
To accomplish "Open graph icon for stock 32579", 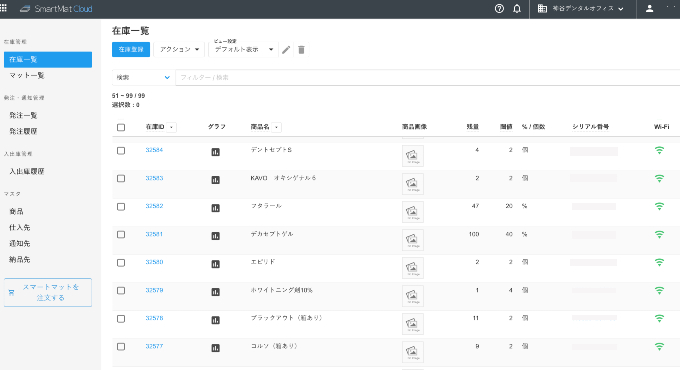I will (216, 292).
